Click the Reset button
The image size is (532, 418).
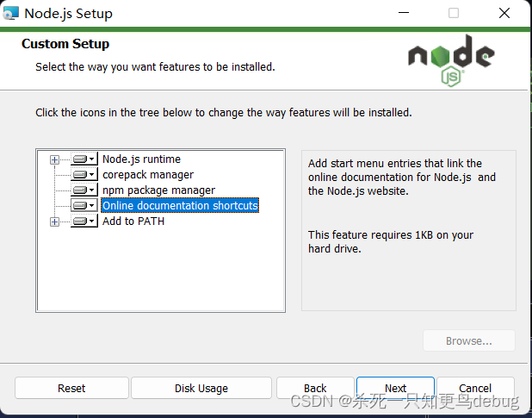pyautogui.click(x=71, y=388)
